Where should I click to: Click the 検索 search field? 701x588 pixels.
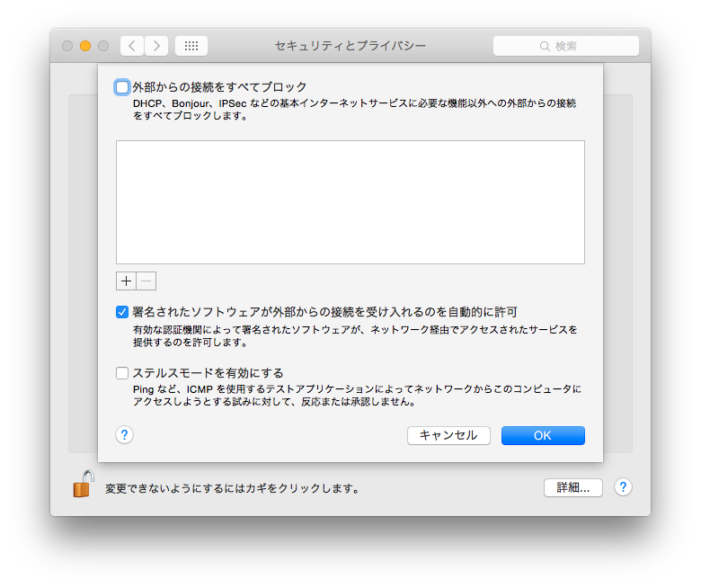(566, 46)
